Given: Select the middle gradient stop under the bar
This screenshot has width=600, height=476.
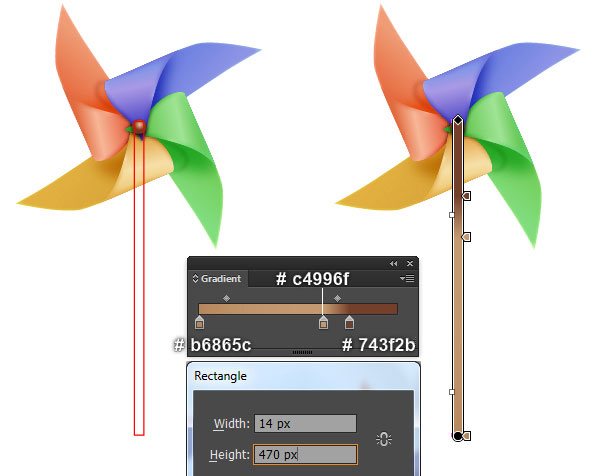Looking at the screenshot, I should [x=323, y=323].
